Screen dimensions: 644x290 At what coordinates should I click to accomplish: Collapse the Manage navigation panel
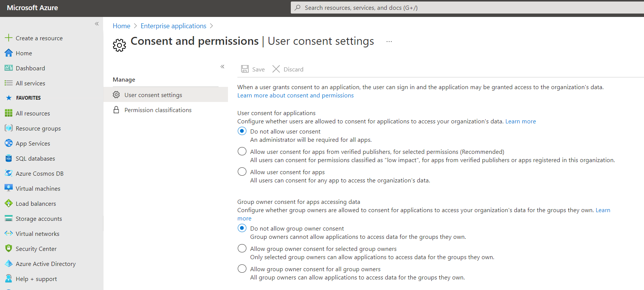[x=222, y=67]
